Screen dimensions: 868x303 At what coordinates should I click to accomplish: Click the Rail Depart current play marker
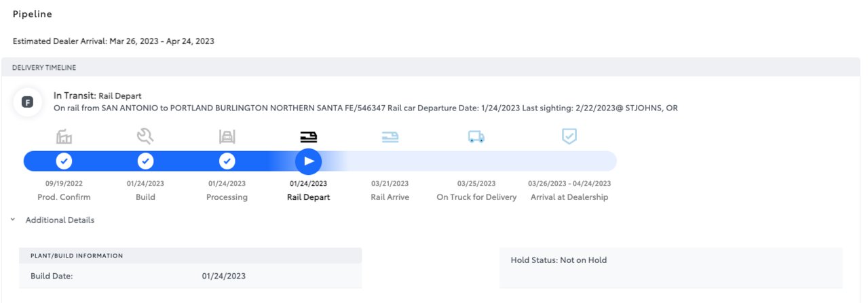308,161
